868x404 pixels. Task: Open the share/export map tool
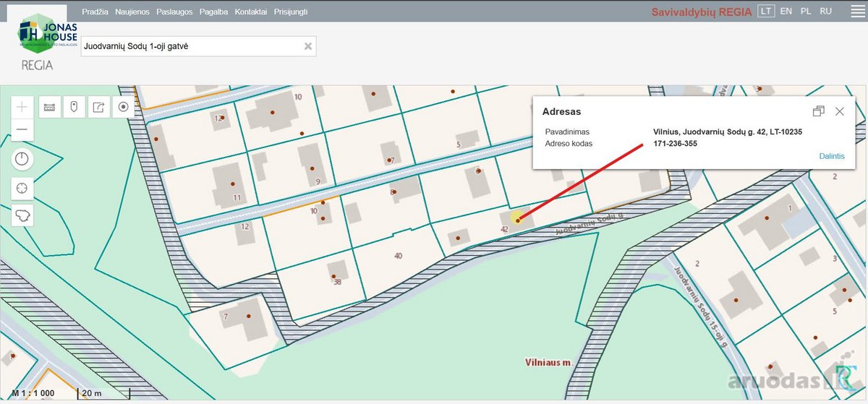click(99, 107)
